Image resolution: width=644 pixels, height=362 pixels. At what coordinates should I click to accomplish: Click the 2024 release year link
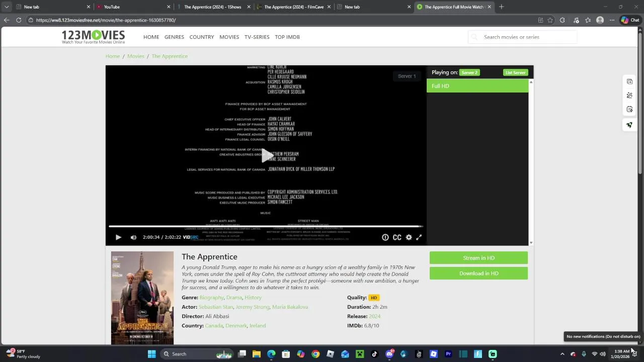(374, 316)
